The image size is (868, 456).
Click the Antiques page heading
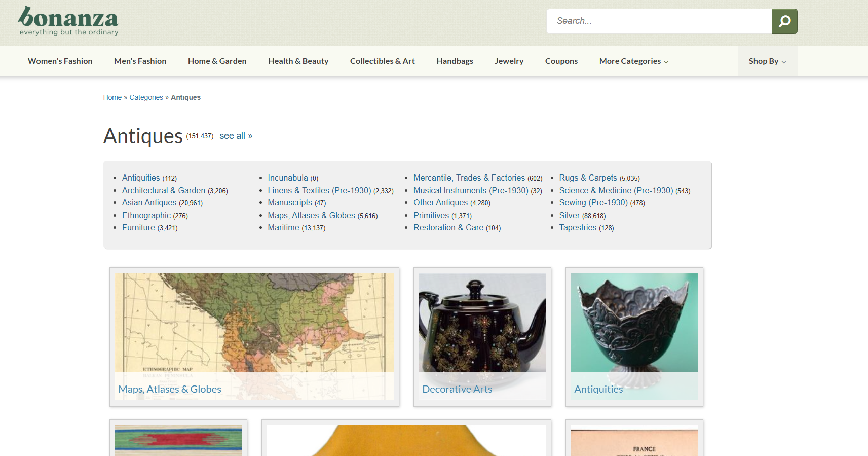(143, 136)
